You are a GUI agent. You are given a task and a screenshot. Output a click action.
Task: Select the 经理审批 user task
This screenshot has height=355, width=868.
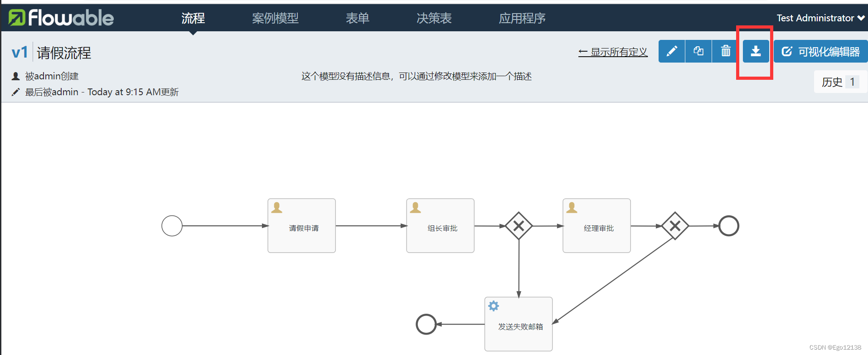pyautogui.click(x=597, y=225)
